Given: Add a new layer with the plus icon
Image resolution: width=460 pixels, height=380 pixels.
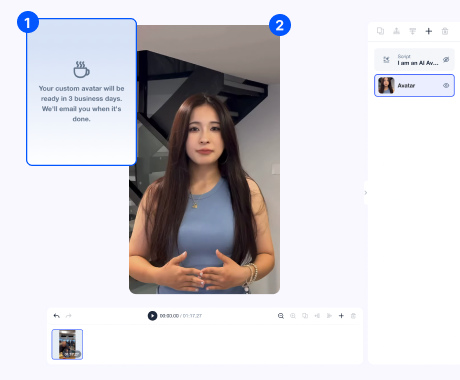Looking at the screenshot, I should 429,31.
